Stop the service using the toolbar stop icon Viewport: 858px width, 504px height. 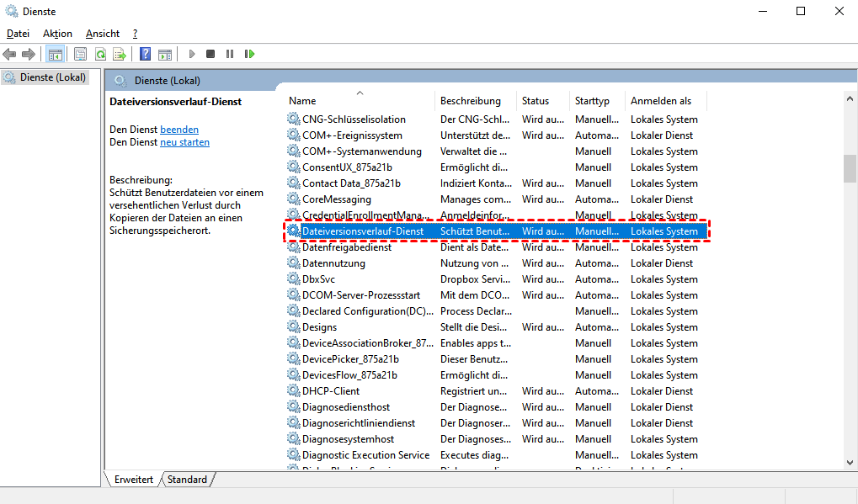pos(211,54)
